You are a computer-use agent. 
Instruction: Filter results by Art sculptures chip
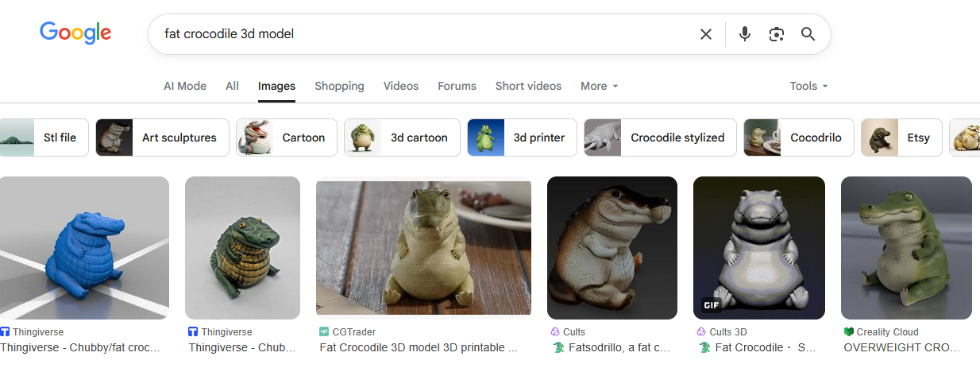(162, 138)
